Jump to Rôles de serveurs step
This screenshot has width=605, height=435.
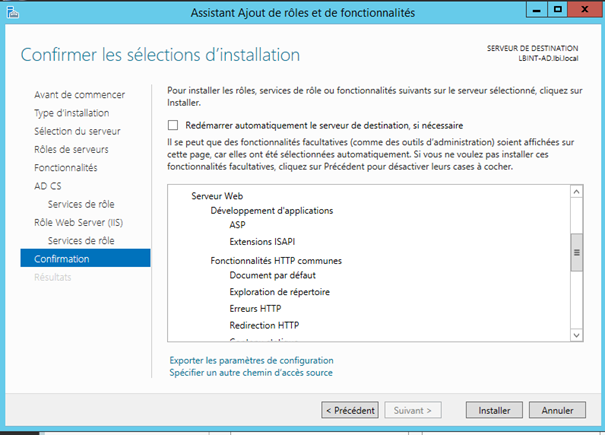point(72,149)
